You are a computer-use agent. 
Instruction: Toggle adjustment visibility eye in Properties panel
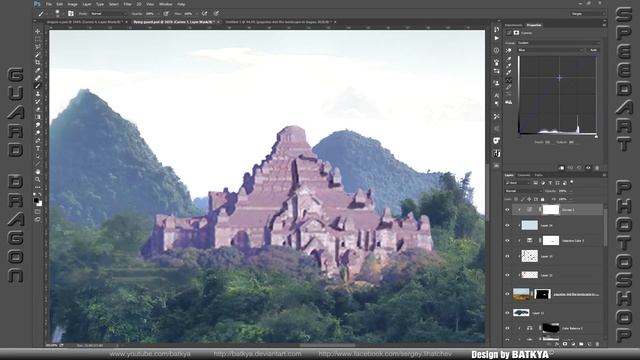click(588, 167)
